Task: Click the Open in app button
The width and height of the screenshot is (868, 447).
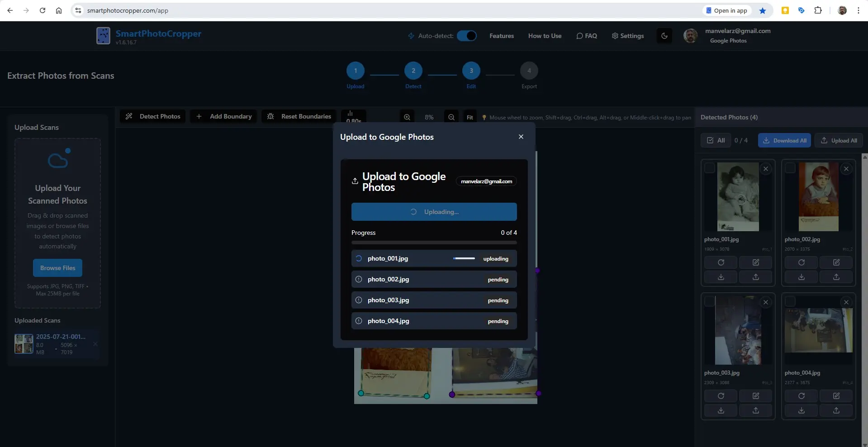Action: [727, 10]
